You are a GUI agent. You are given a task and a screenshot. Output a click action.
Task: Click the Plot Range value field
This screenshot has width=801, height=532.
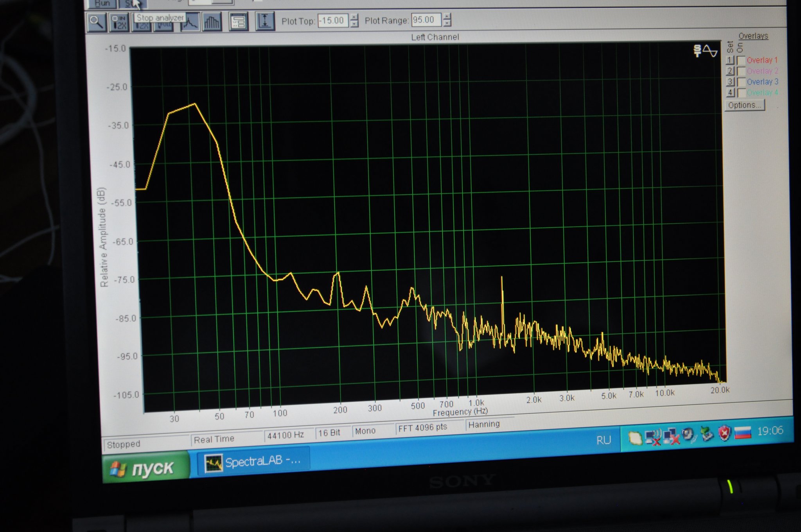[426, 20]
